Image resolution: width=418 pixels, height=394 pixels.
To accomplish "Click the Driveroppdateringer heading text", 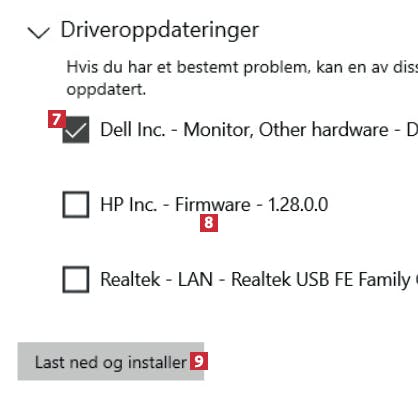I will coord(160,30).
